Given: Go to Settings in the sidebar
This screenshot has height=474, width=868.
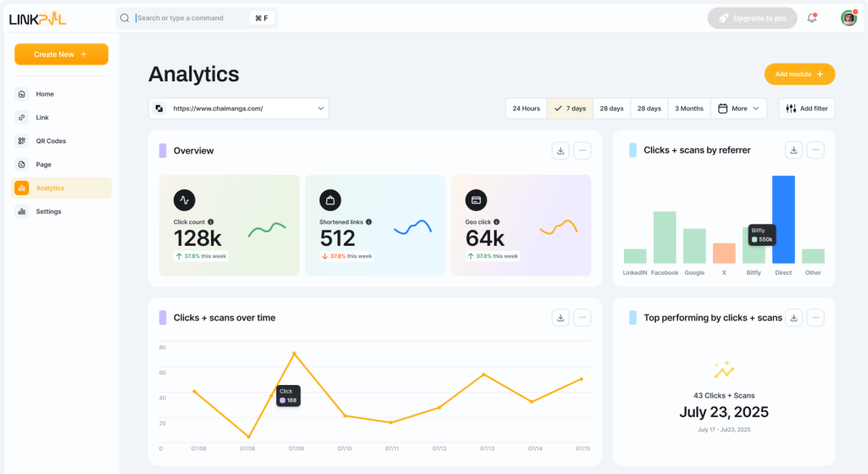Looking at the screenshot, I should [x=48, y=211].
